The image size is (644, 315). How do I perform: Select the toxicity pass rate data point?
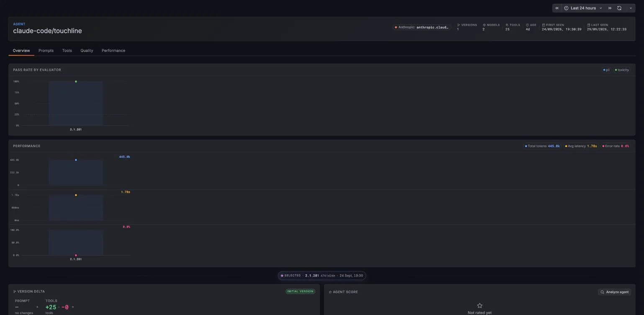(76, 82)
